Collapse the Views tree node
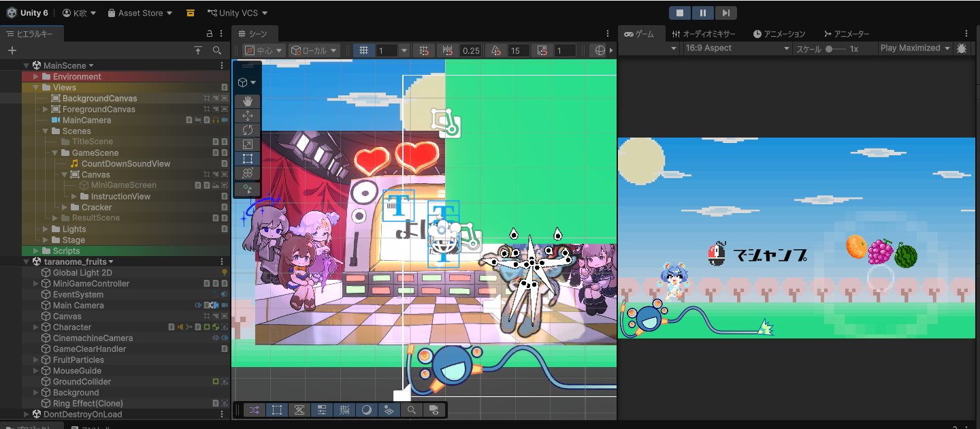The width and height of the screenshot is (980, 429). click(x=36, y=87)
